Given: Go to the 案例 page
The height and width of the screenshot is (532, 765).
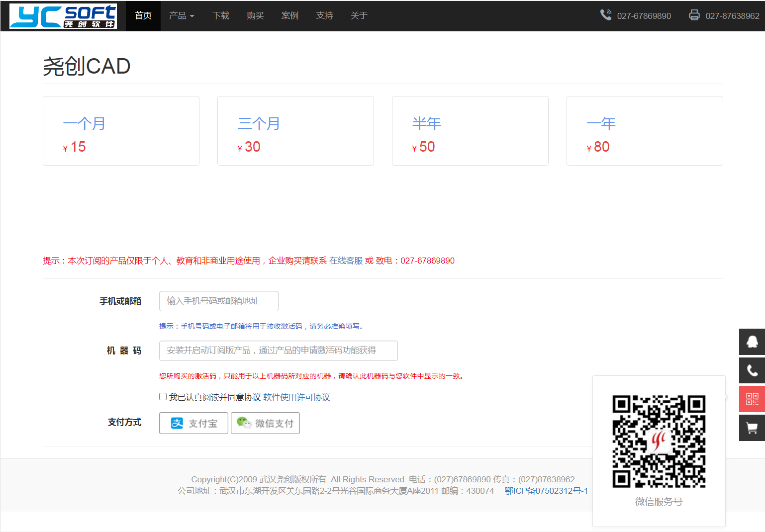Looking at the screenshot, I should coord(289,16).
